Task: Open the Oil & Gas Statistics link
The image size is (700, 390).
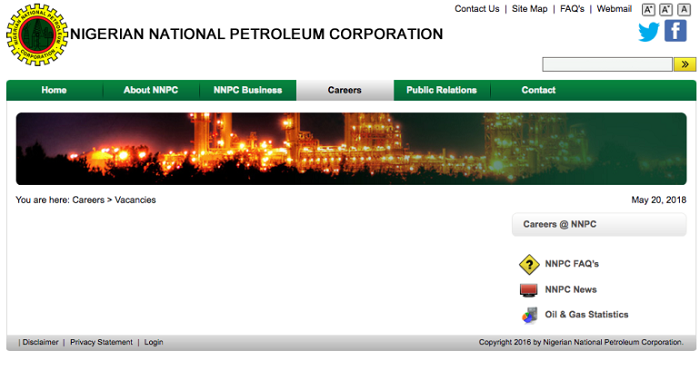Action: (586, 315)
